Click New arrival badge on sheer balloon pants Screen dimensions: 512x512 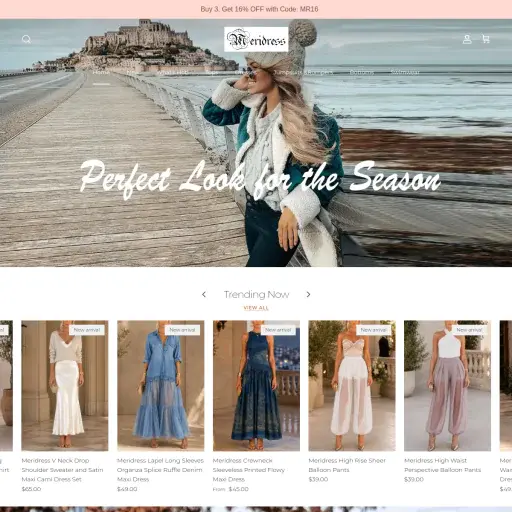374,330
